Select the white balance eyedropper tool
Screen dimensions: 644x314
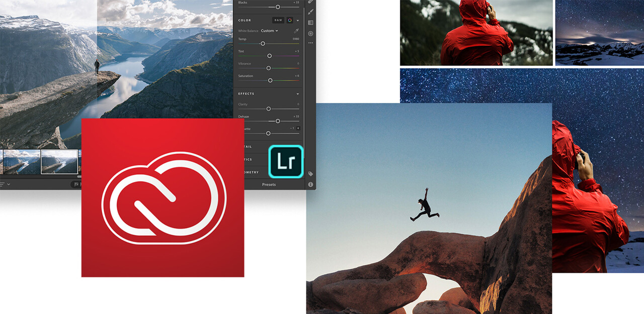296,31
